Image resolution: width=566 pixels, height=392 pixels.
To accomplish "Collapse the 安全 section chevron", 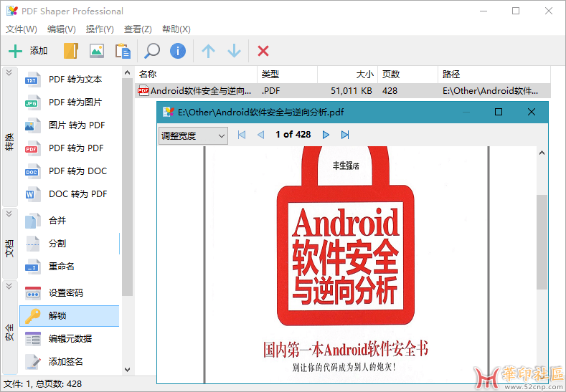I will point(9,286).
